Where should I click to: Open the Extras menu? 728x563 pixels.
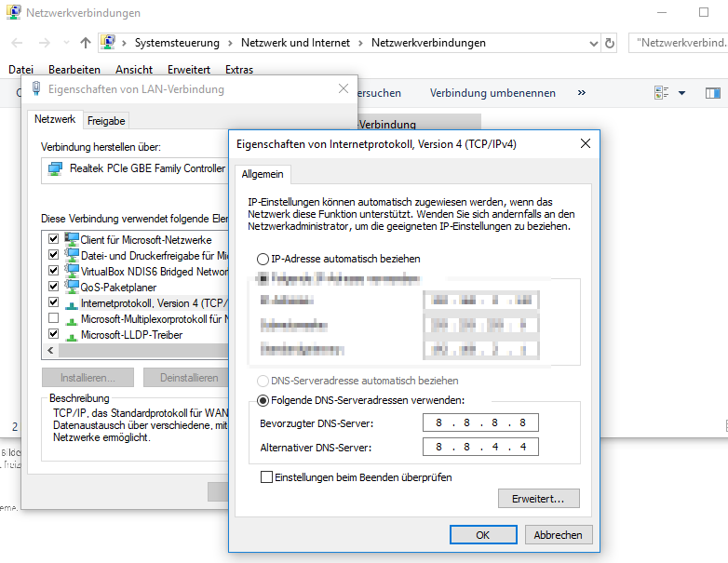click(239, 70)
